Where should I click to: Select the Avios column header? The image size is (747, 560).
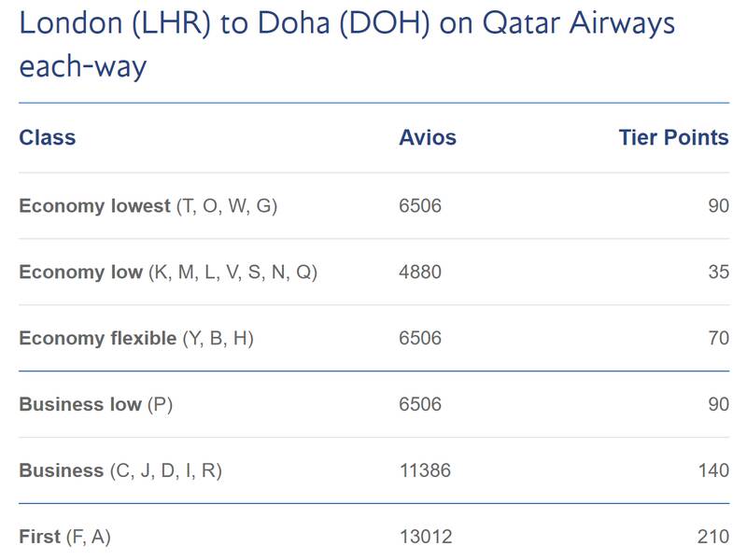[x=428, y=137]
